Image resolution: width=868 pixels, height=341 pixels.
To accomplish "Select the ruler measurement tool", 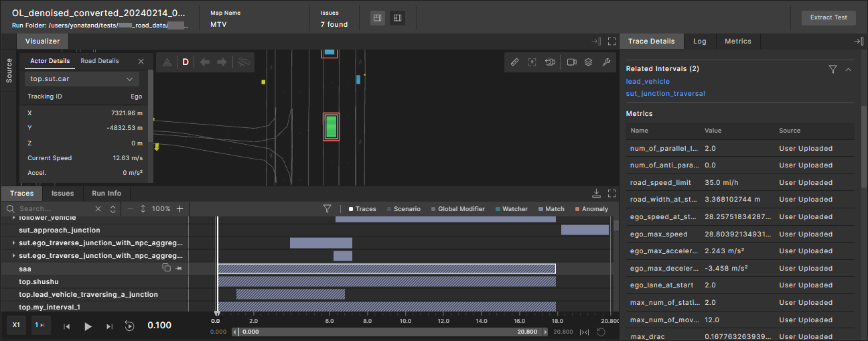I will 514,62.
